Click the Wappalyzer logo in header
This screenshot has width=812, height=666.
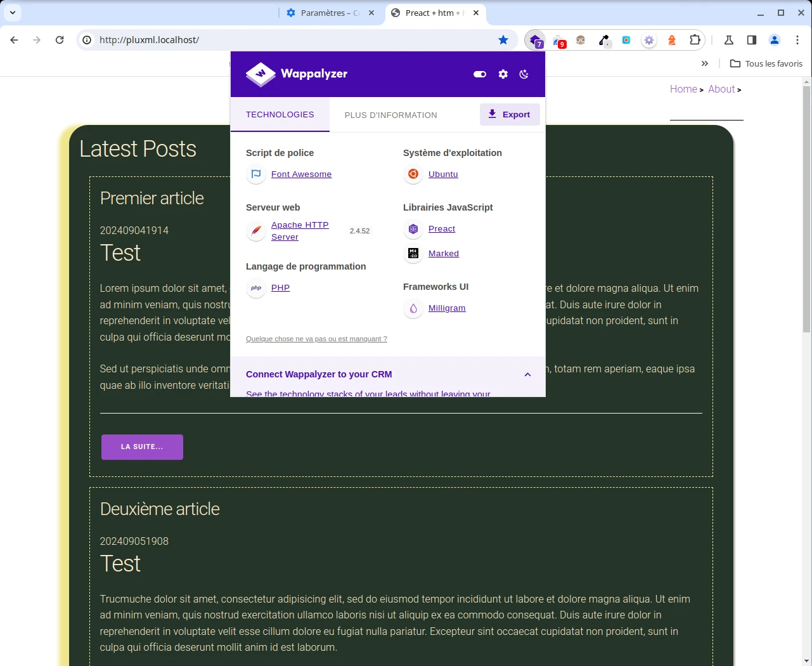point(297,74)
